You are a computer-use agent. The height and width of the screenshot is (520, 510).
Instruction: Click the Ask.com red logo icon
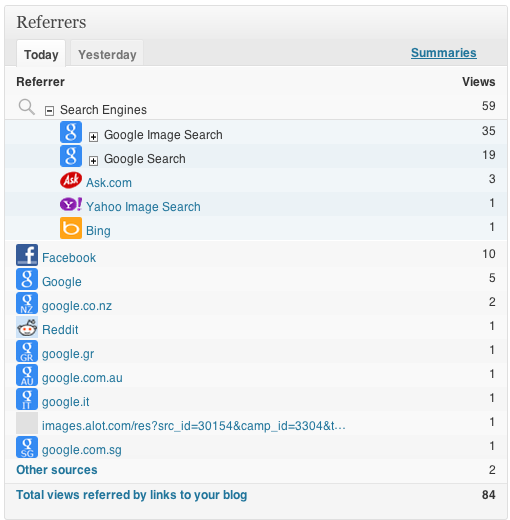click(71, 180)
